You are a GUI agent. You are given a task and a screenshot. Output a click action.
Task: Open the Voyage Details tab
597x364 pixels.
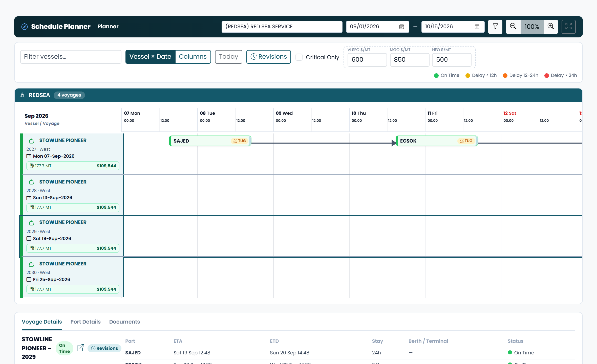[x=42, y=322]
